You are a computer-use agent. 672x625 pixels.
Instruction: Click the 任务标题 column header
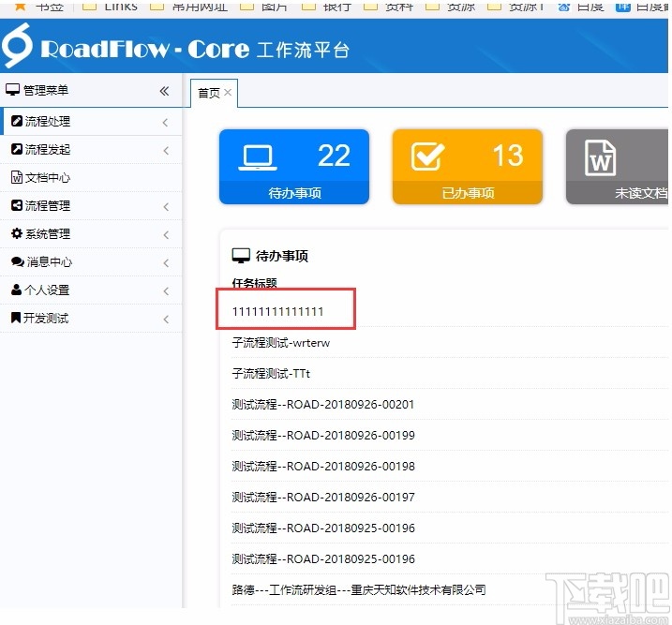(x=254, y=283)
